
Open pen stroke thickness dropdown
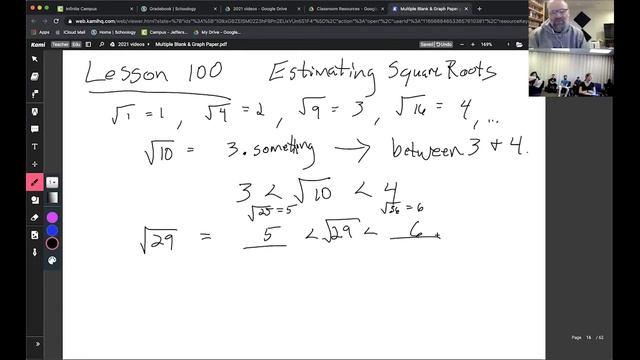click(x=52, y=182)
